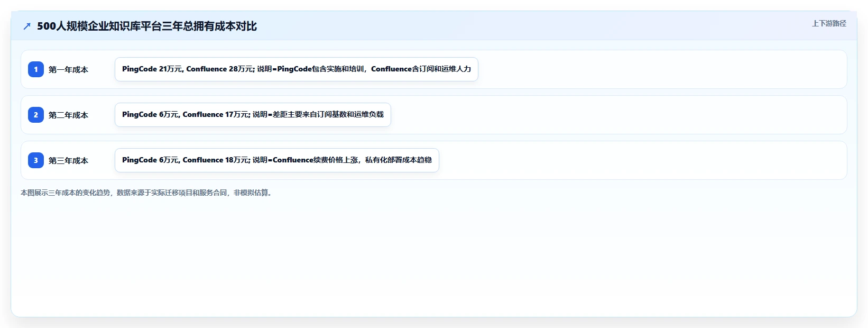868x328 pixels.
Task: Click the number 3 step badge
Action: pyautogui.click(x=36, y=160)
